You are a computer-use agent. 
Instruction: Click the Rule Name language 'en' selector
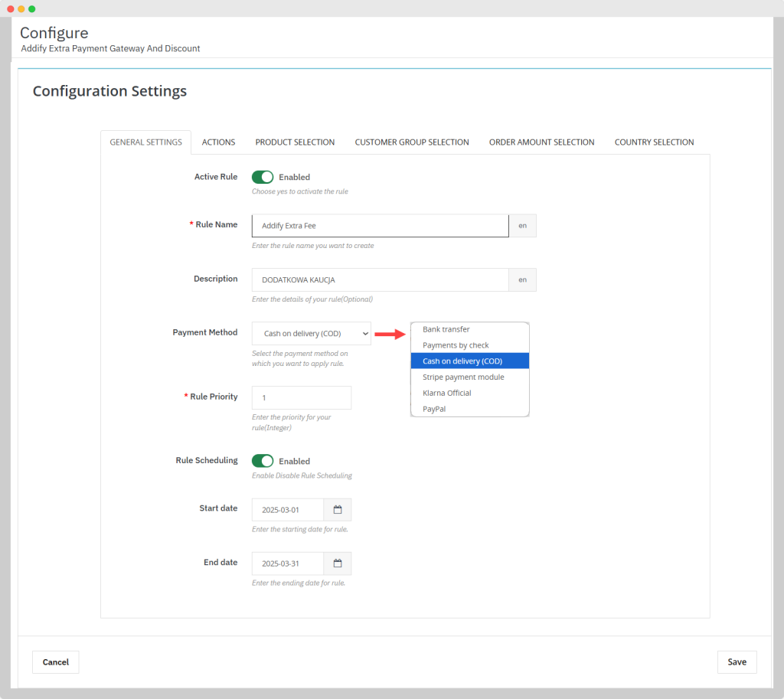[x=522, y=226]
